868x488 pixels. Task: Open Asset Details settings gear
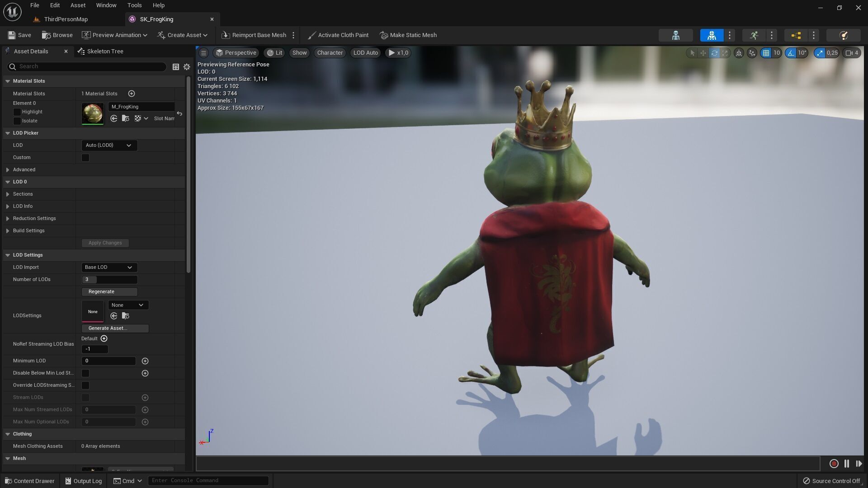tap(187, 67)
